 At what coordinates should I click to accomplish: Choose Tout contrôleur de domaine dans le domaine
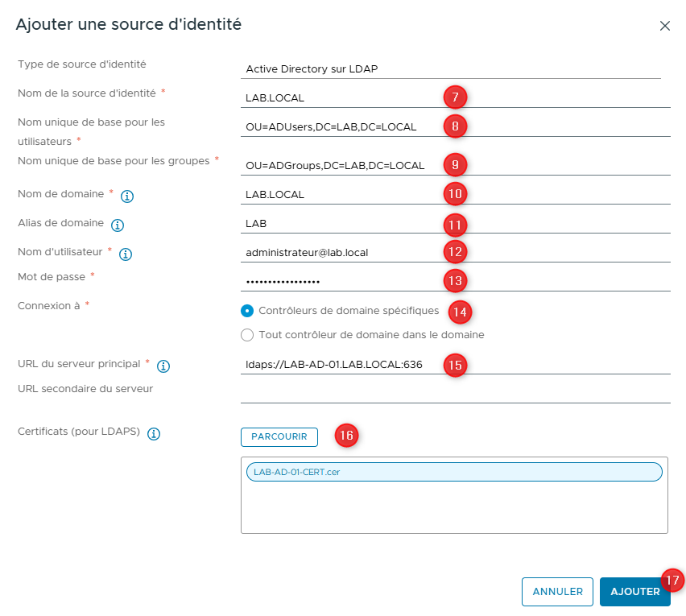248,334
